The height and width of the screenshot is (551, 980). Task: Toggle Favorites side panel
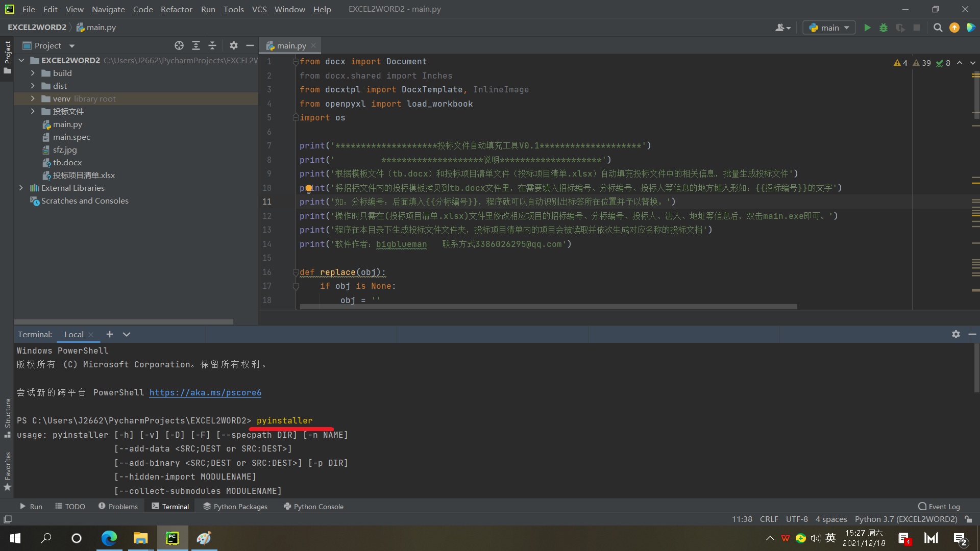pyautogui.click(x=8, y=472)
